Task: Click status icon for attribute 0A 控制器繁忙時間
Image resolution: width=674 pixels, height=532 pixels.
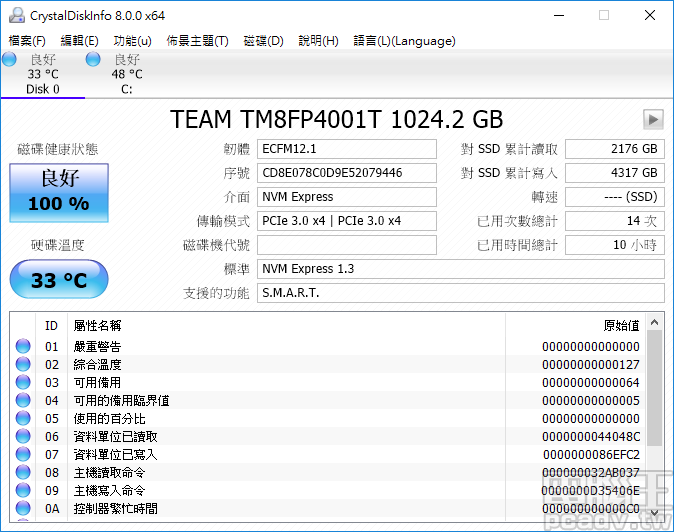Action: (x=23, y=509)
